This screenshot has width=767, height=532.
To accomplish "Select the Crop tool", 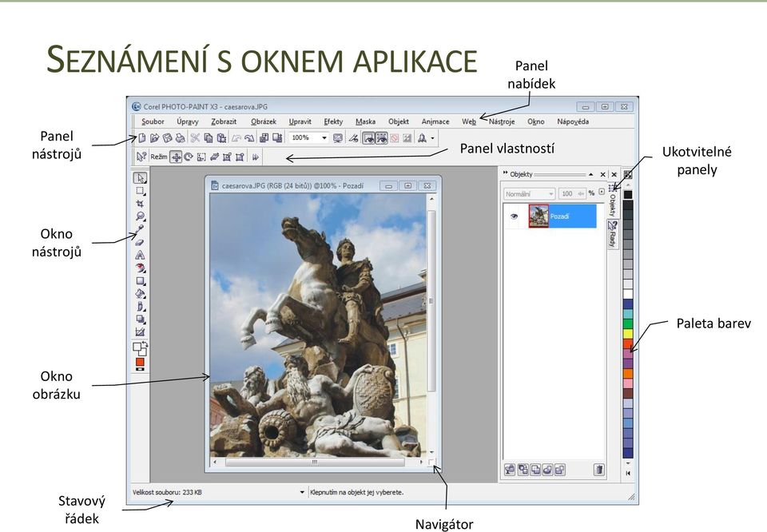I will [x=141, y=204].
